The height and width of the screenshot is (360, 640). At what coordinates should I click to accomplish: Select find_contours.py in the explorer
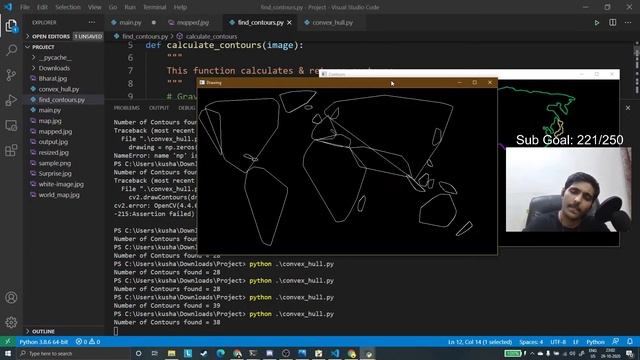[x=62, y=100]
